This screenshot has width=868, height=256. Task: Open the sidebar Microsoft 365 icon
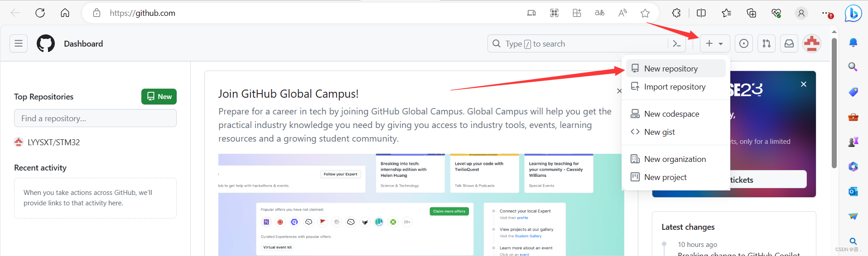pos(853,166)
